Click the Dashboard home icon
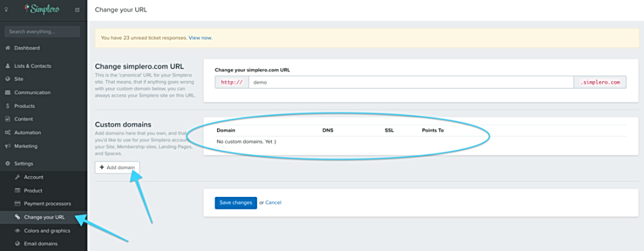Screen dimensions: 644x251 8,48
